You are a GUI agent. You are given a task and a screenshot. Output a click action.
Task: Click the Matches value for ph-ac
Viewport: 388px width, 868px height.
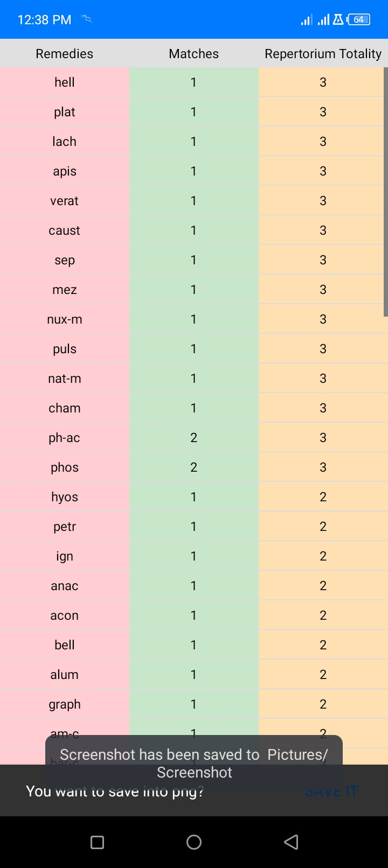pos(193,438)
